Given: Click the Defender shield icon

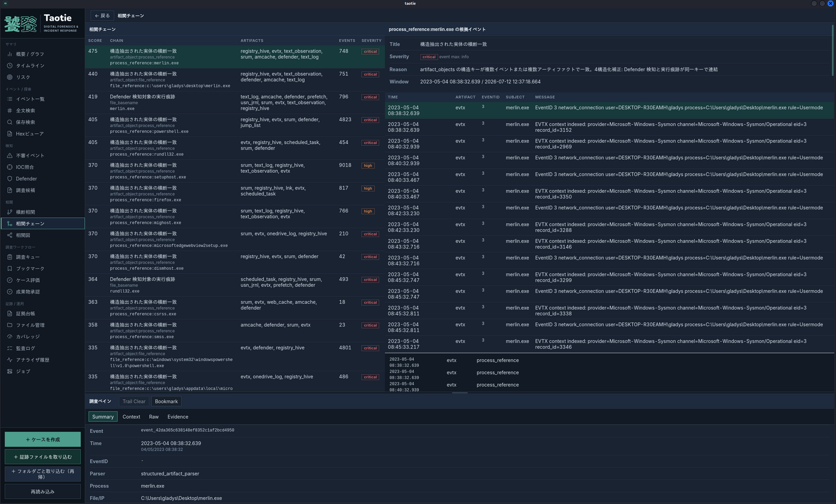Looking at the screenshot, I should coord(9,178).
